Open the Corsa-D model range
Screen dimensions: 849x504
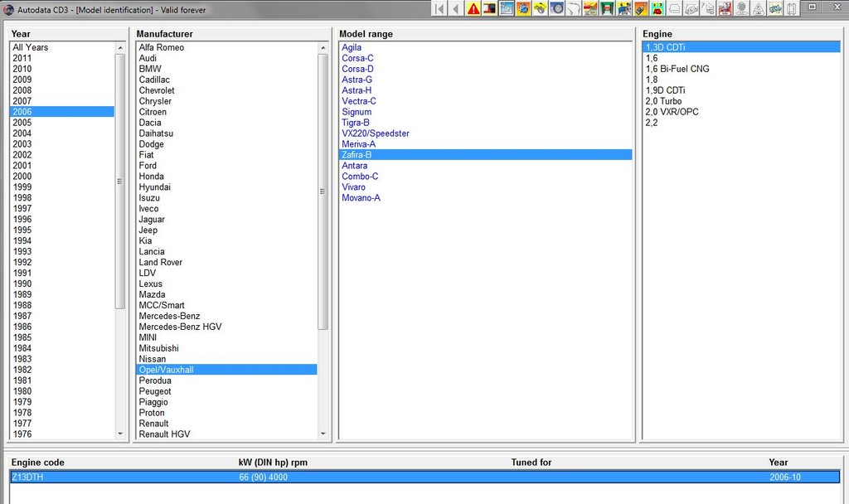(357, 69)
